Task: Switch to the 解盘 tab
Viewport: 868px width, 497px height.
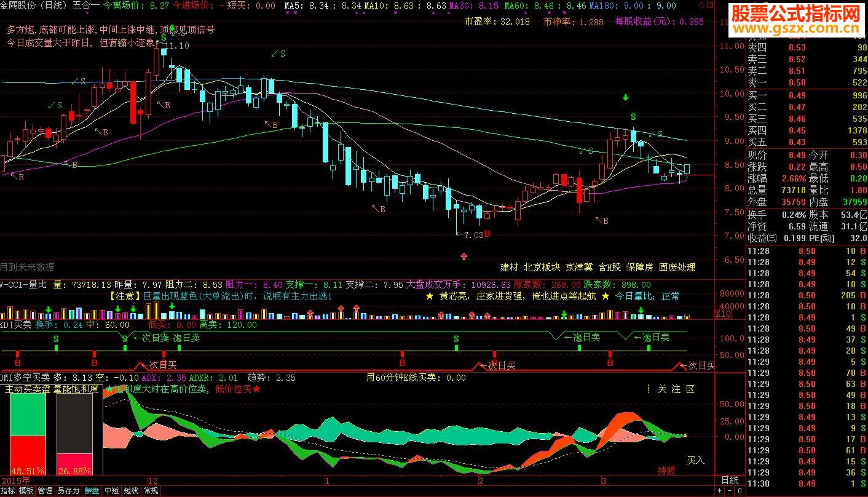Action: pos(92,491)
